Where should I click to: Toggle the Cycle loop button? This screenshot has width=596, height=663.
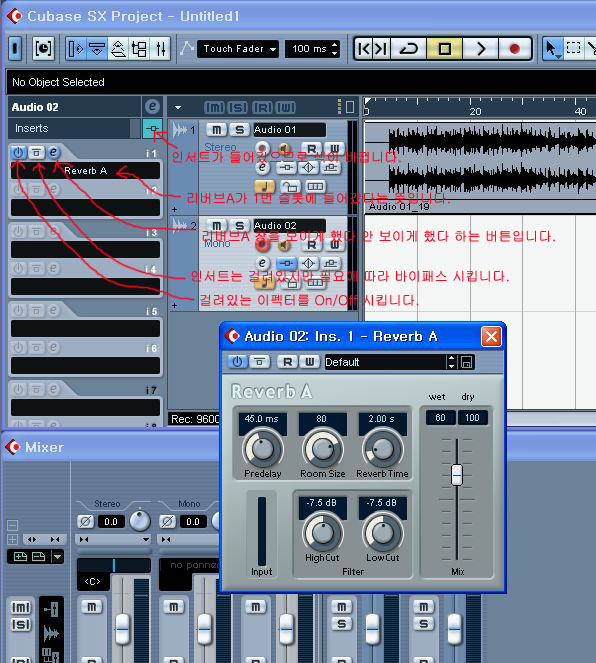click(408, 49)
